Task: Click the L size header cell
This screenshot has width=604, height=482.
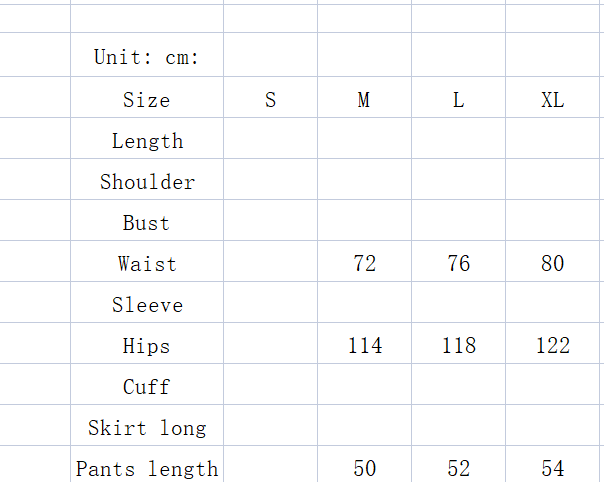Action: click(458, 100)
